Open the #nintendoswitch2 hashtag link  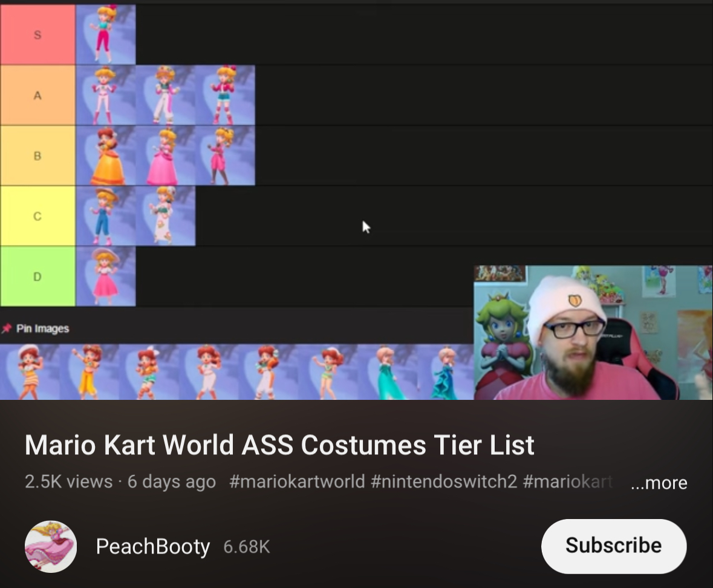444,481
